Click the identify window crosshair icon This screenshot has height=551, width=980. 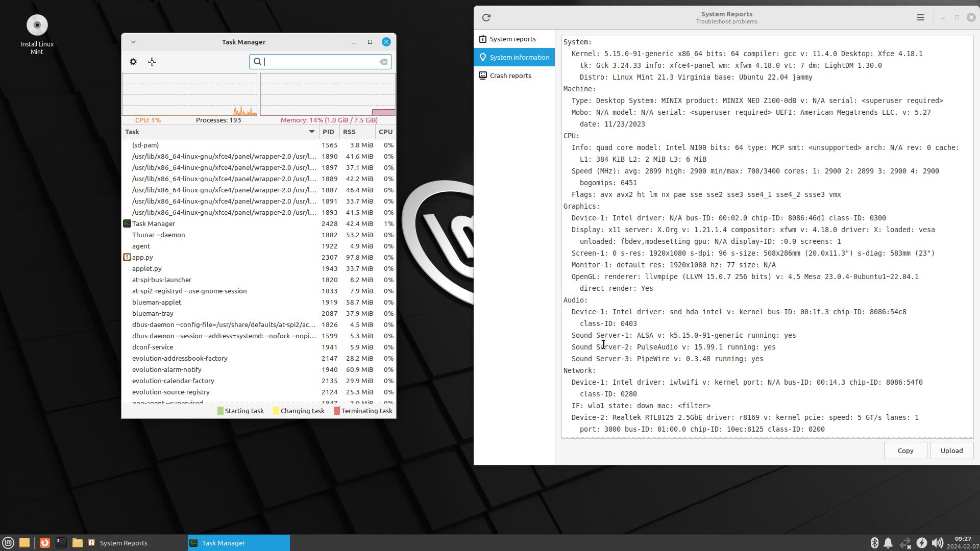coord(152,62)
